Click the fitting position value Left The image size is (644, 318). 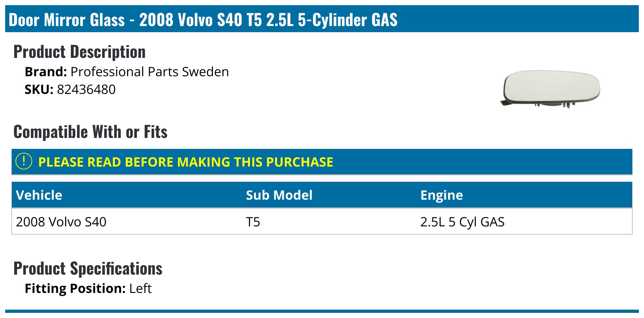[x=140, y=288]
